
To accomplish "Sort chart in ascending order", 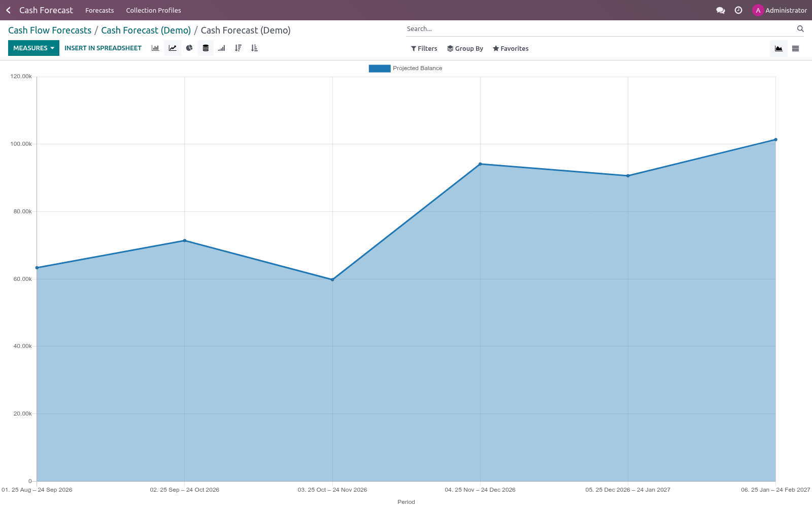I will (254, 48).
